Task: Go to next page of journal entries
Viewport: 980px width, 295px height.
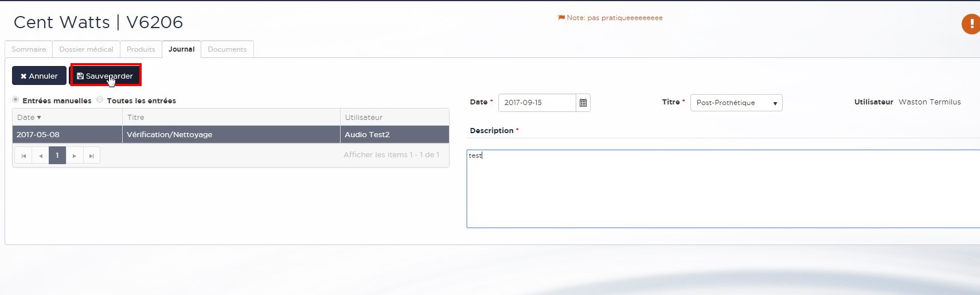Action: pyautogui.click(x=74, y=156)
